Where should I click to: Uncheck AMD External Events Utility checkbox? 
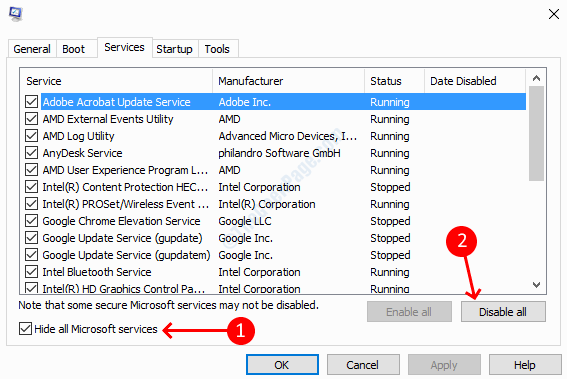click(x=31, y=119)
